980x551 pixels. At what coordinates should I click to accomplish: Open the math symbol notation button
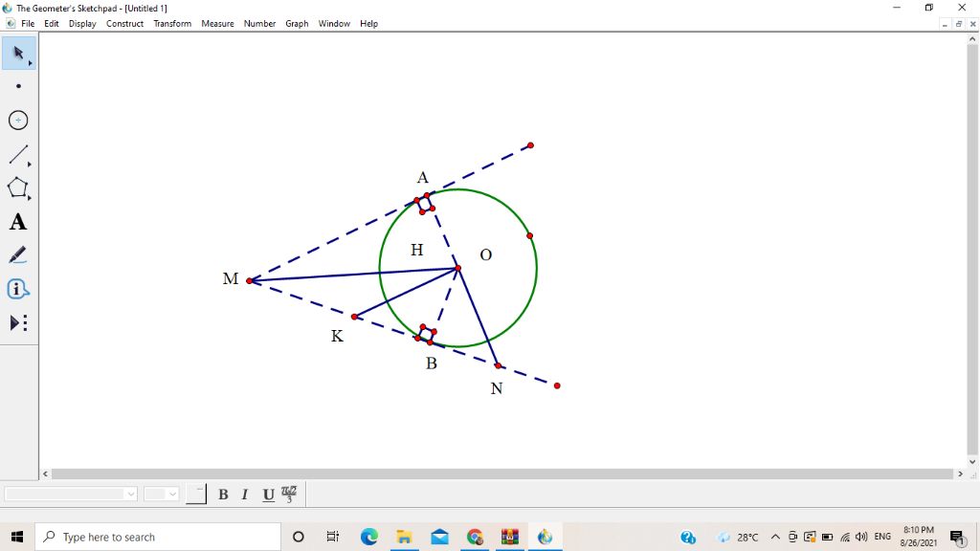[x=289, y=495]
